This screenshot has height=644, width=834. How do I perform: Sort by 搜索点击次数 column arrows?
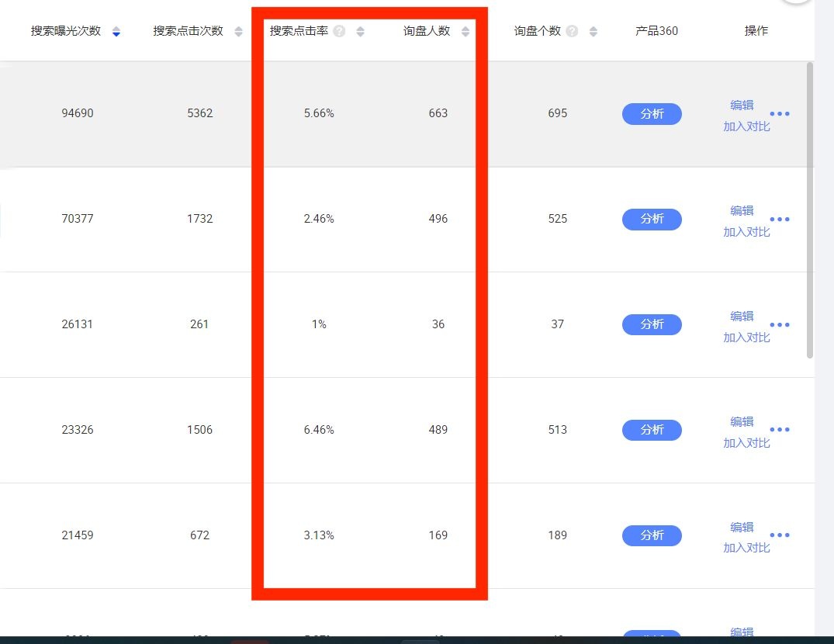pos(238,32)
